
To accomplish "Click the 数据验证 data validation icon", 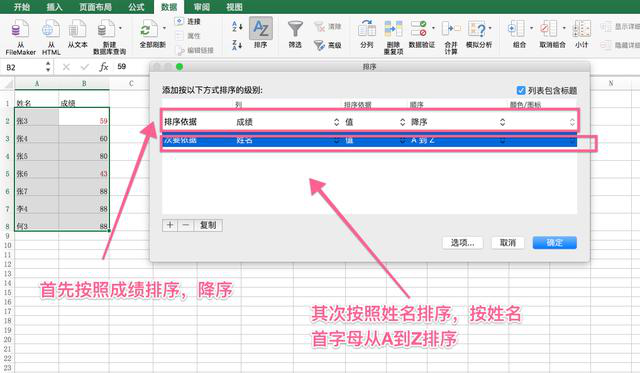I will (419, 29).
